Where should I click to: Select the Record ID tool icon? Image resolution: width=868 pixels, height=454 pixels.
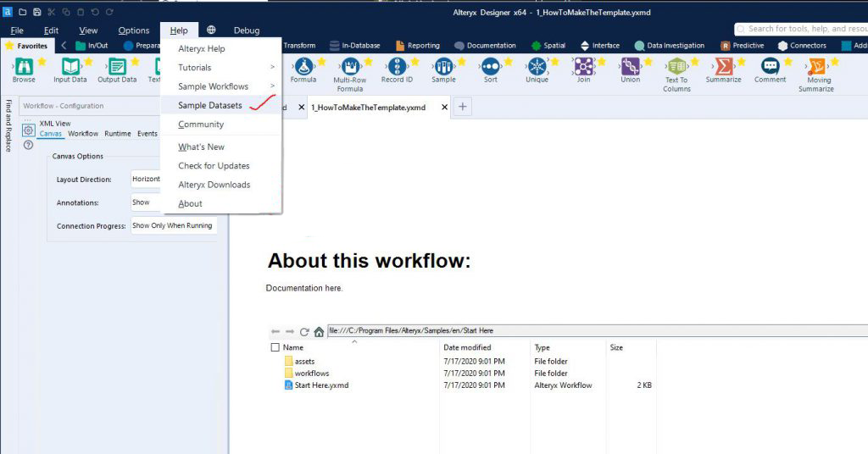tap(397, 66)
